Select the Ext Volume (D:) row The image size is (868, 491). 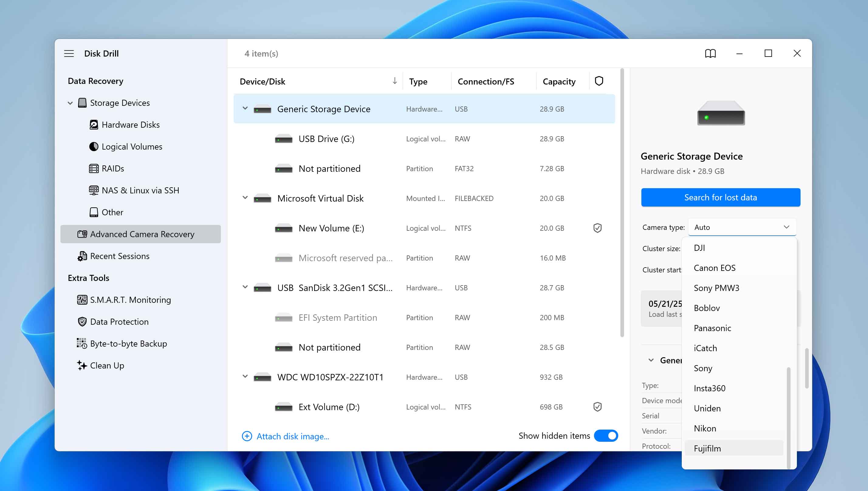424,407
